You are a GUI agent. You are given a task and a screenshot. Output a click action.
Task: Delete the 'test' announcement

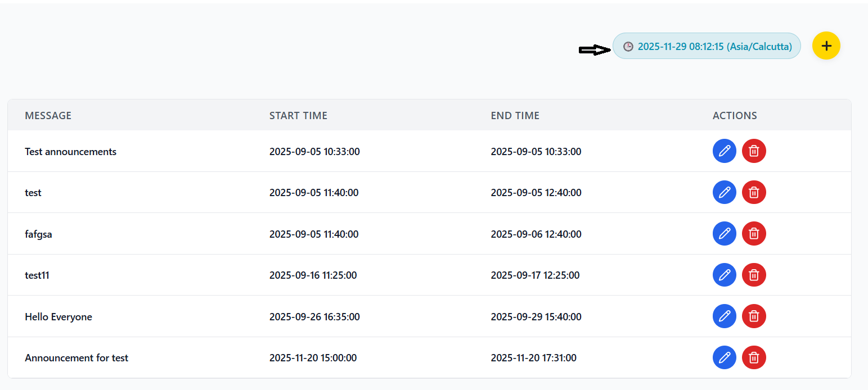(x=754, y=192)
